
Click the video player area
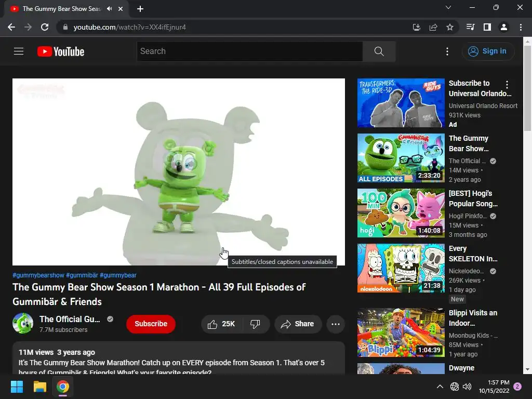pos(179,171)
